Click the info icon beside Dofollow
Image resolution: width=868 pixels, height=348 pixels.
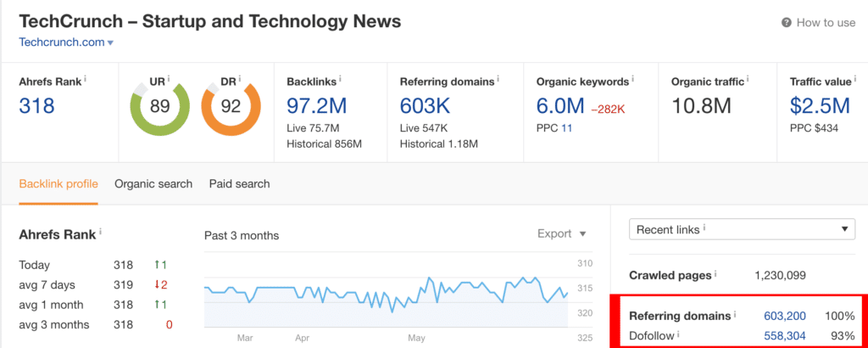(x=678, y=334)
